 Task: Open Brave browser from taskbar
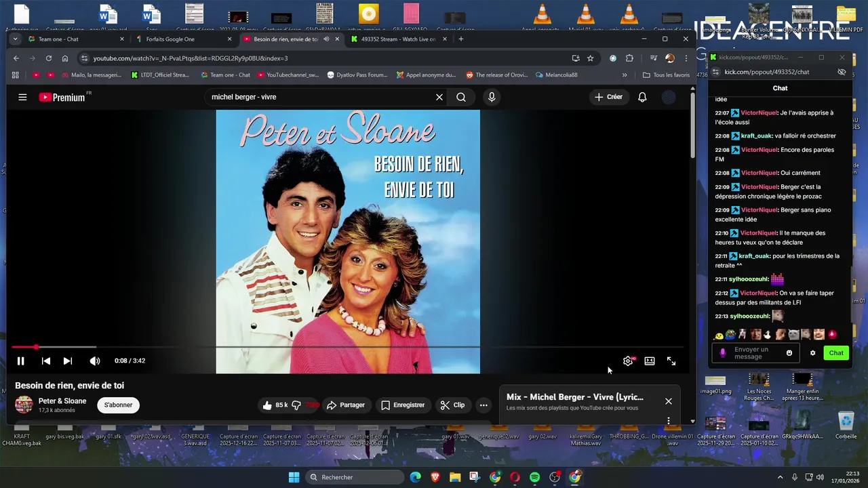[435, 477]
